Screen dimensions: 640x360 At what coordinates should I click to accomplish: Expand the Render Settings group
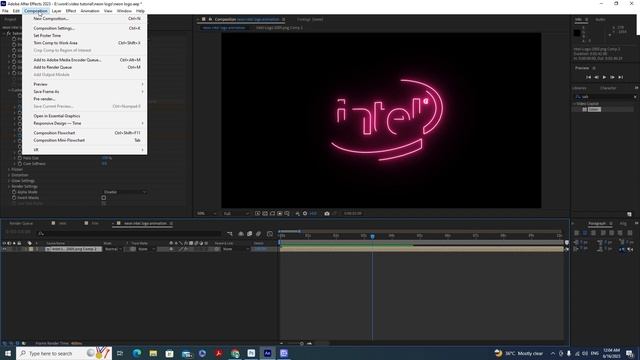[x=9, y=187]
